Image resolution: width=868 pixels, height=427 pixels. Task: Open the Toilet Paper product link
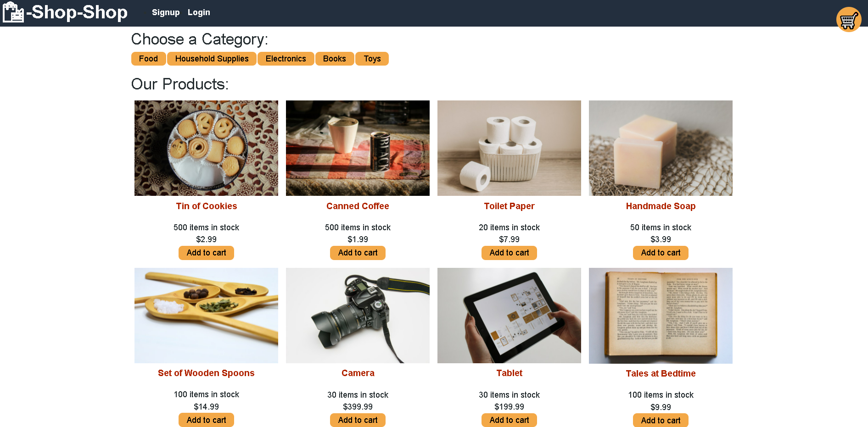click(509, 206)
